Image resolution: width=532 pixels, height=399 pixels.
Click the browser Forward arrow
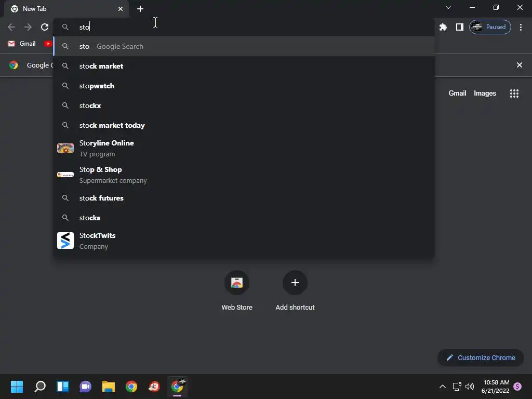click(28, 27)
